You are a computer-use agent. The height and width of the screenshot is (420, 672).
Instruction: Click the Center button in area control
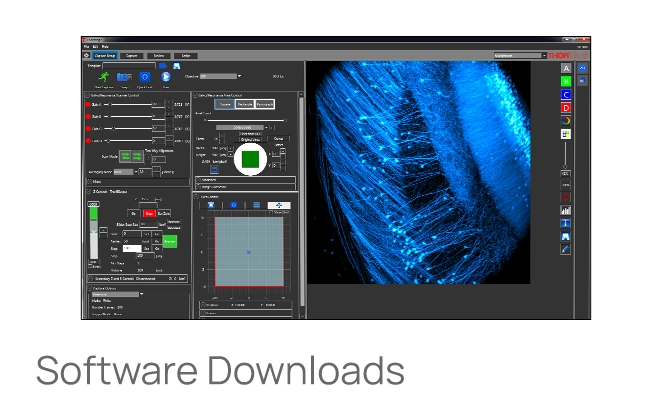coord(279,138)
